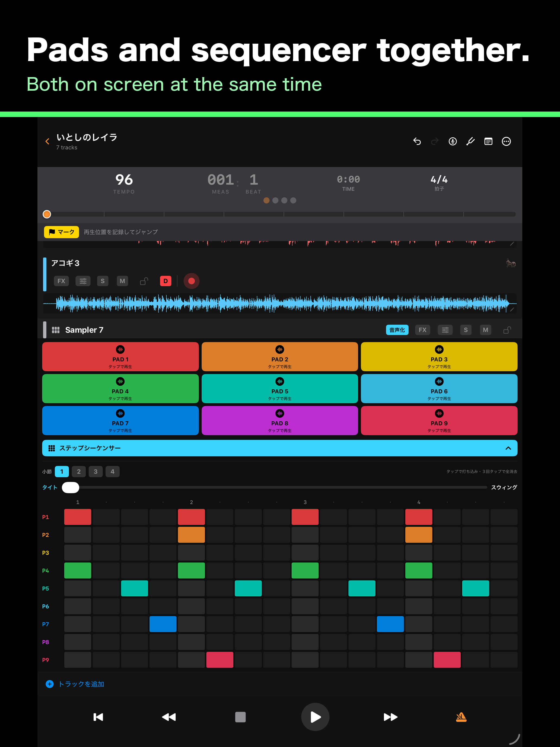Open the tuner wrench tool
This screenshot has width=560, height=747.
point(470,141)
